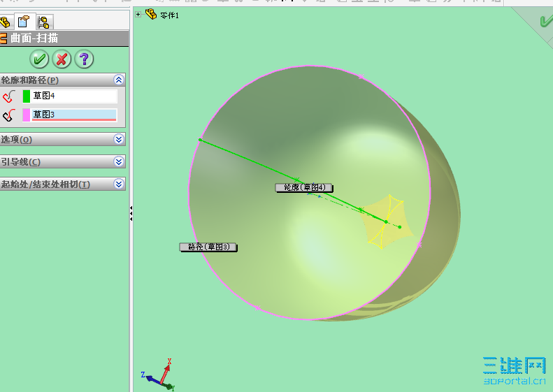Viewport: 553px width, 392px height.
Task: Collapse the 轮廓和路径(P) section
Action: click(x=119, y=80)
